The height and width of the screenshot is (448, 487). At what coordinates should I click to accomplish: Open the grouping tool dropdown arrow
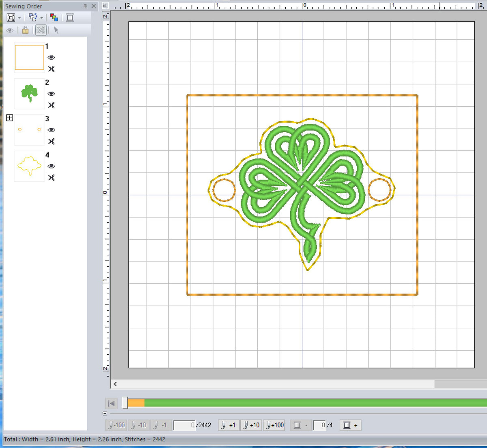[x=42, y=17]
